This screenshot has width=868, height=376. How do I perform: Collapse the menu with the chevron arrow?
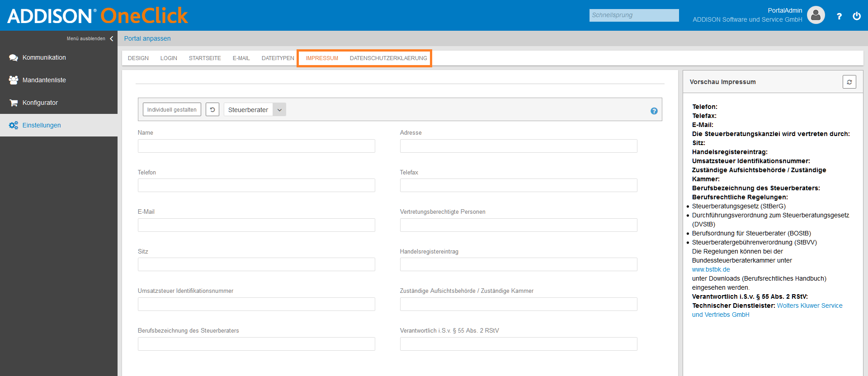112,39
